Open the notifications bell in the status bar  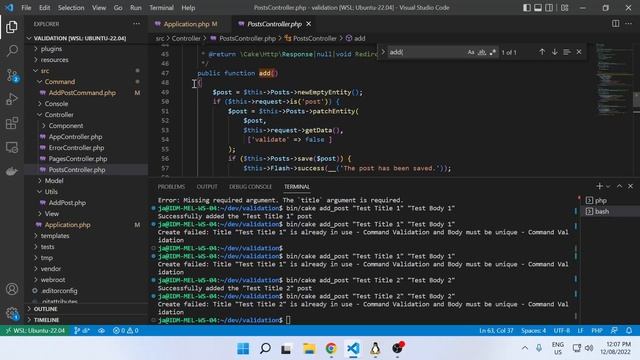pyautogui.click(x=629, y=330)
